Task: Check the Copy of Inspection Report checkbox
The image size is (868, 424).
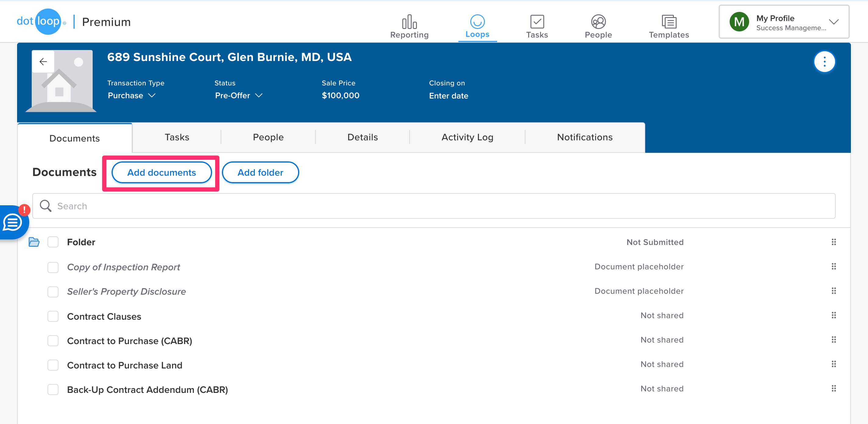Action: [53, 268]
